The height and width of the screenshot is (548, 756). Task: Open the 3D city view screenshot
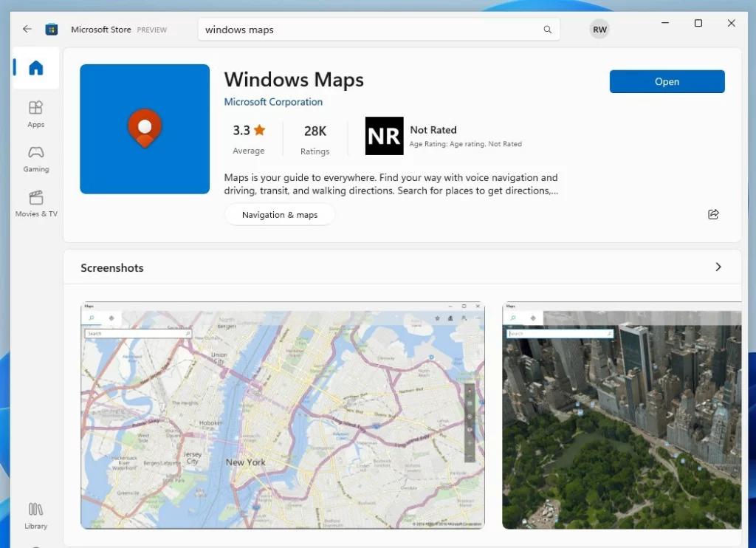(622, 416)
